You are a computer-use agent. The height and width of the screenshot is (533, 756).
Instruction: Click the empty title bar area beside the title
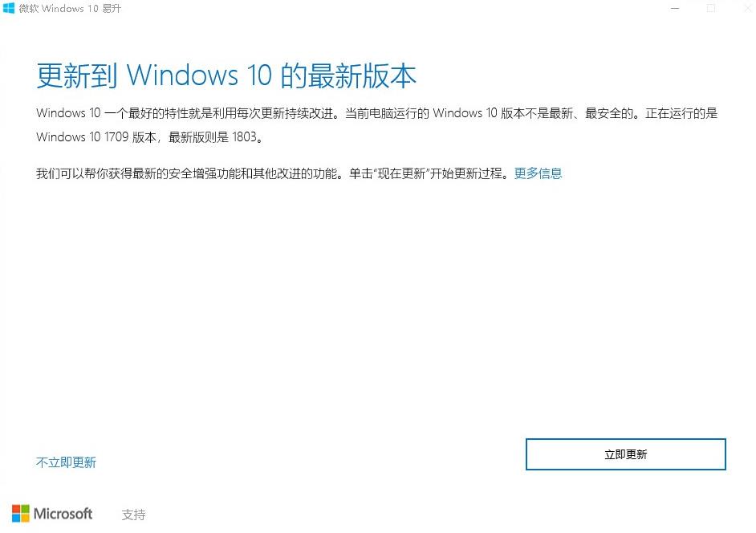pyautogui.click(x=386, y=8)
